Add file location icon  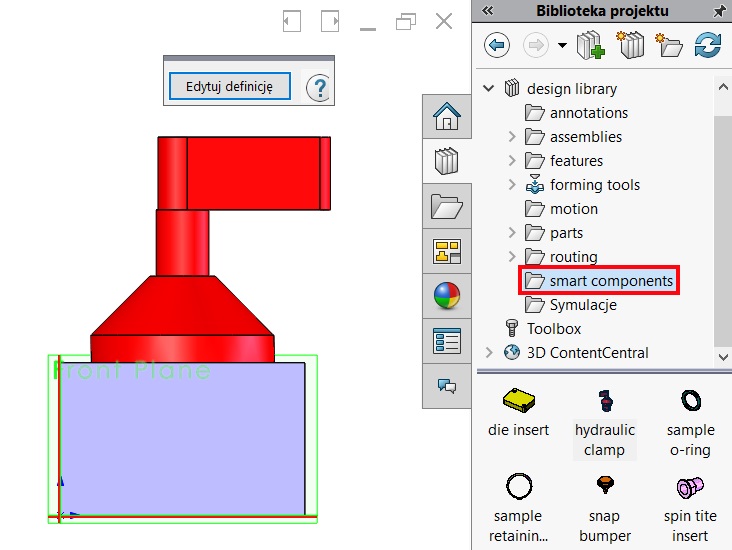click(x=630, y=45)
